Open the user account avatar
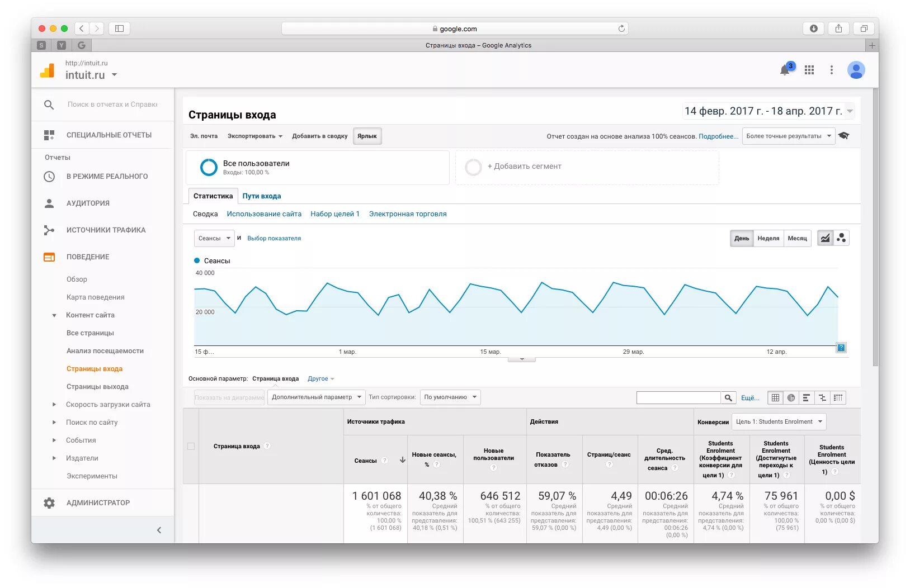The width and height of the screenshot is (910, 588). (856, 70)
